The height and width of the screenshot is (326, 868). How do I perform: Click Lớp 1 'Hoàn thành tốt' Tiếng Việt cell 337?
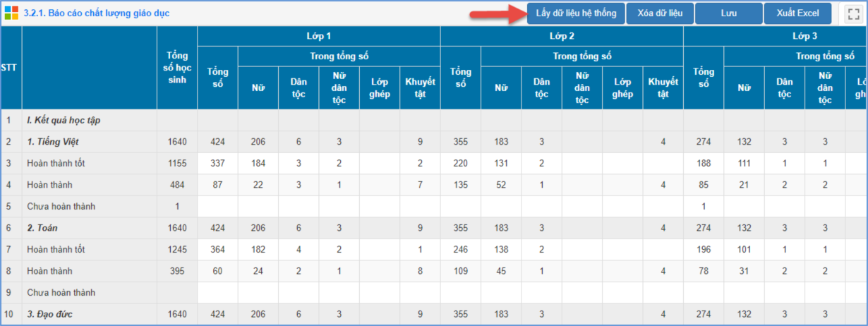click(217, 164)
